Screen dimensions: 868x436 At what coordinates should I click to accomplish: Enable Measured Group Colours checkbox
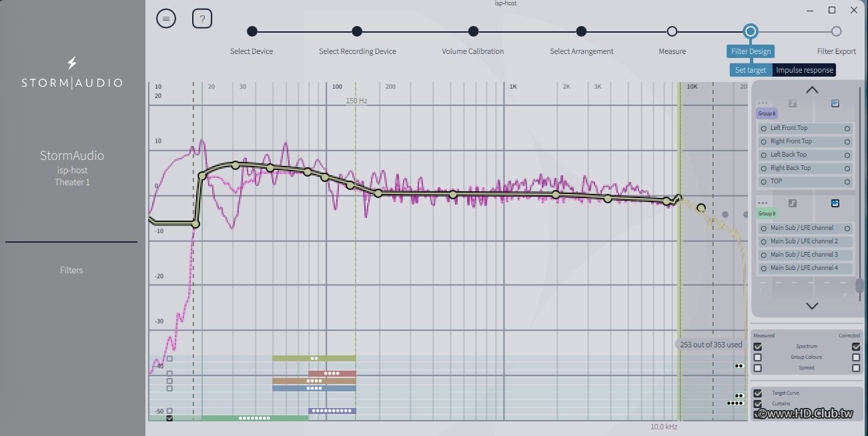coord(757,357)
